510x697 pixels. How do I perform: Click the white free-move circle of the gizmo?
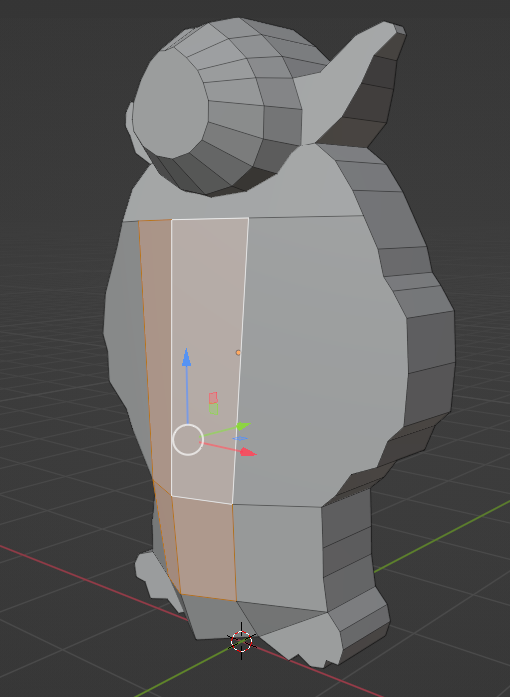pyautogui.click(x=188, y=440)
